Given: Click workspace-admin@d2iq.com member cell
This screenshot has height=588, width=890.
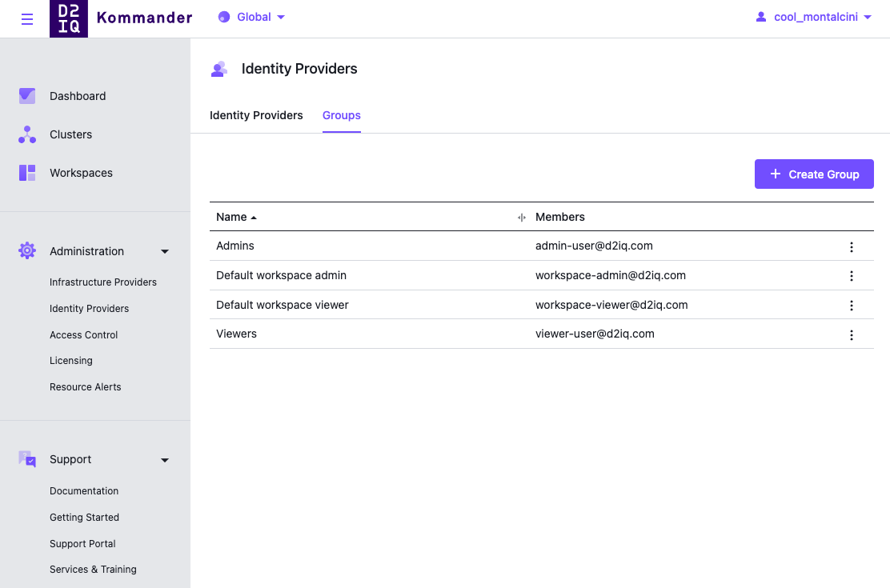Looking at the screenshot, I should (610, 275).
